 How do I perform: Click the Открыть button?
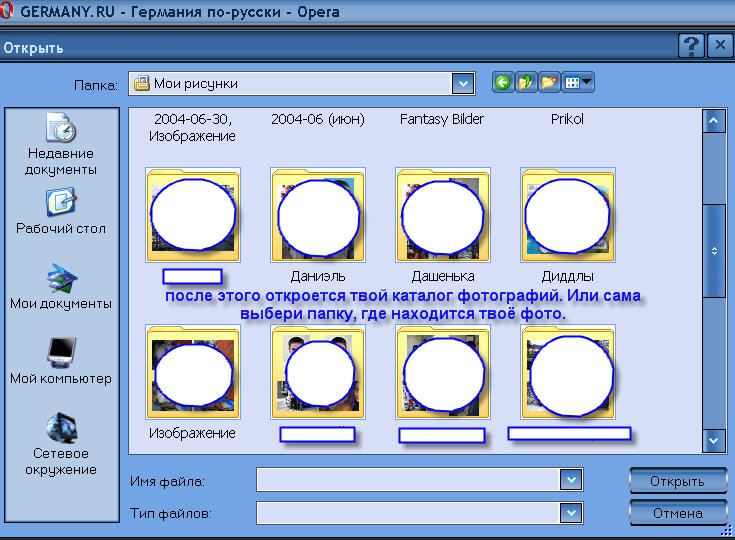click(678, 481)
